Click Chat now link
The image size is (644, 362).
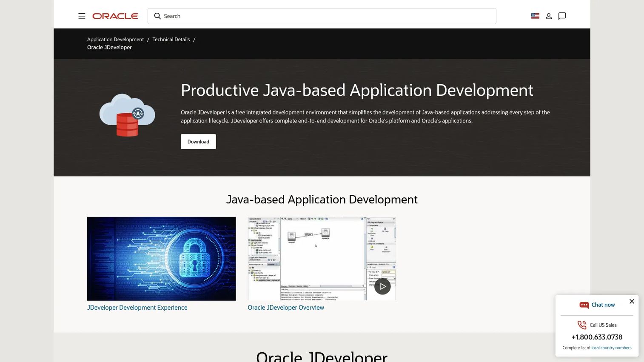tap(603, 305)
